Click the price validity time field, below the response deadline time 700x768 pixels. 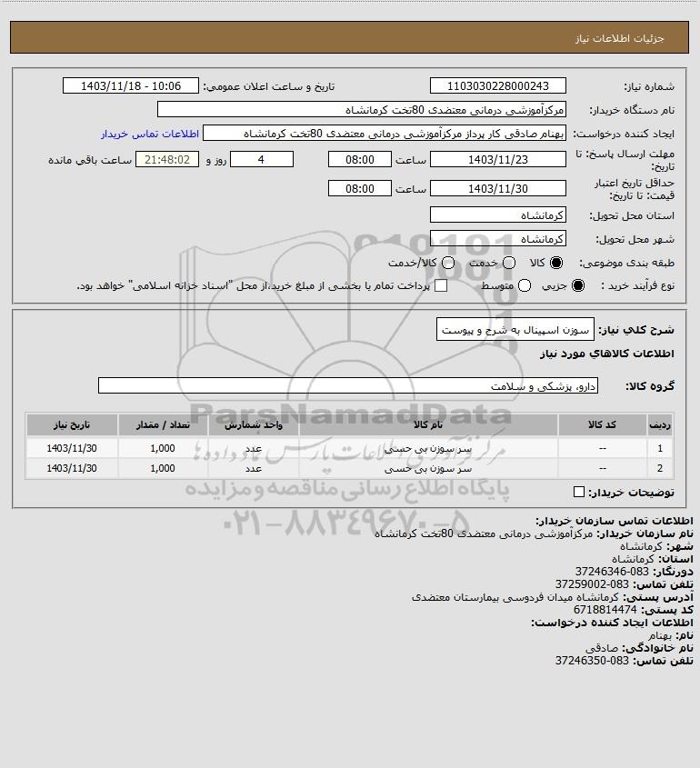tap(360, 188)
